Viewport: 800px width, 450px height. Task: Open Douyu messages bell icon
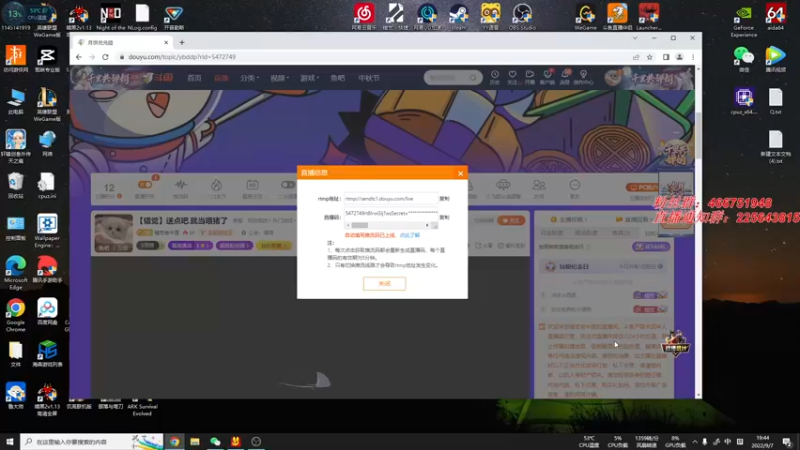click(x=565, y=78)
